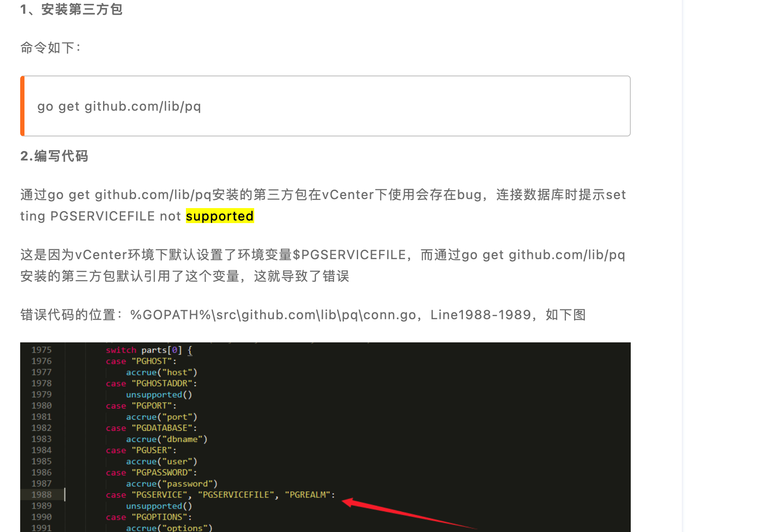The height and width of the screenshot is (532, 766).
Task: Click the unsupported() call on line 1989
Action: (158, 506)
